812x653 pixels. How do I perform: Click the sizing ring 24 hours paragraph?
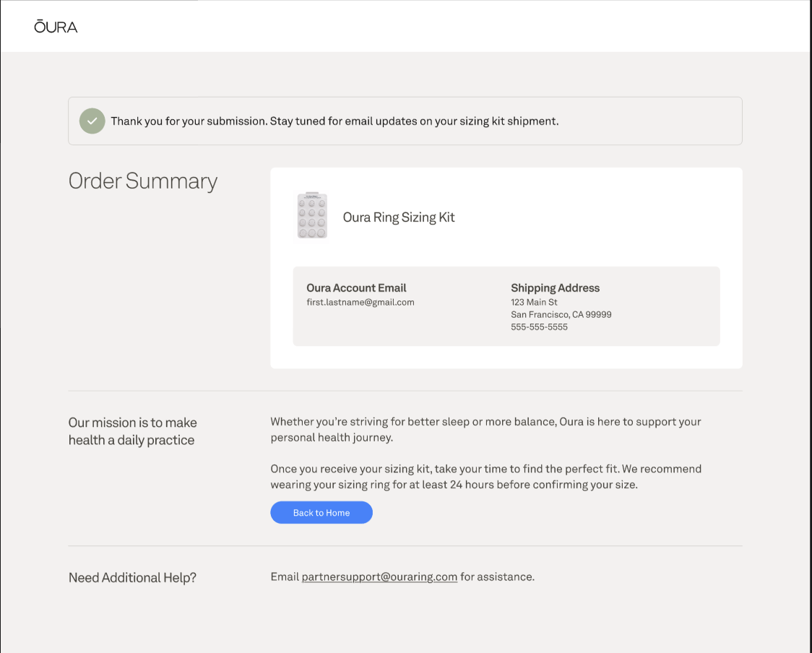pos(485,477)
